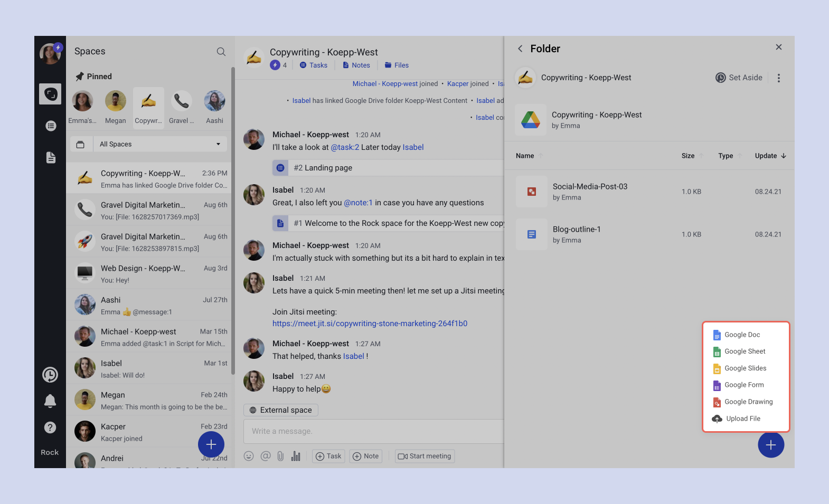Click the Start meeting button
829x504 pixels.
pyautogui.click(x=425, y=457)
